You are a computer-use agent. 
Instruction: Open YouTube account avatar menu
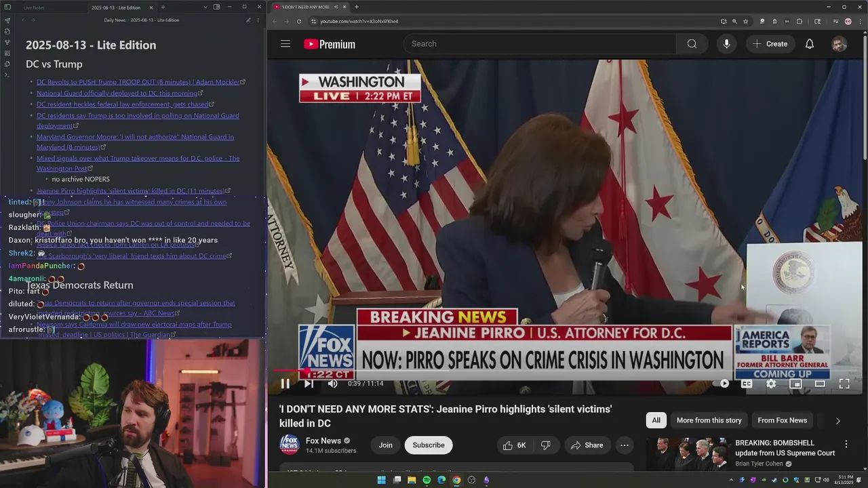839,44
